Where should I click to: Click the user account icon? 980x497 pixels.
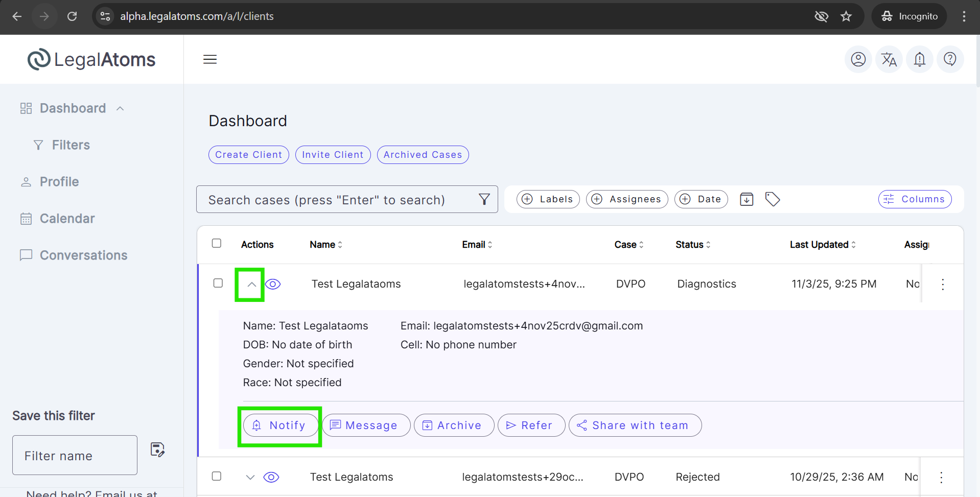[858, 59]
